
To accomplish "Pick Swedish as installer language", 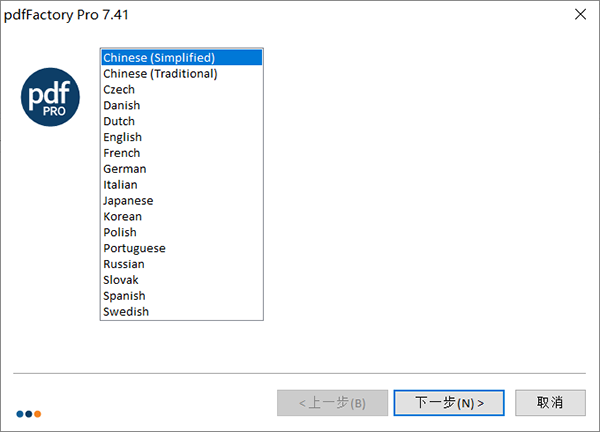I will click(x=182, y=312).
